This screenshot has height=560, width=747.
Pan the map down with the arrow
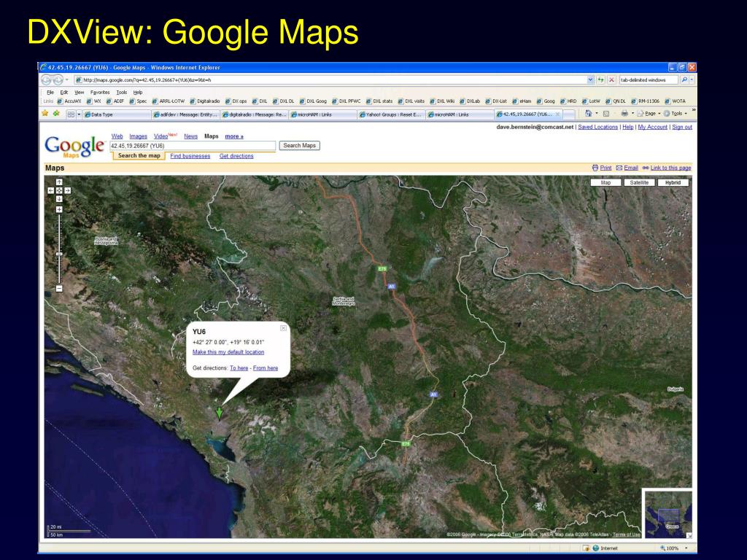tap(59, 199)
